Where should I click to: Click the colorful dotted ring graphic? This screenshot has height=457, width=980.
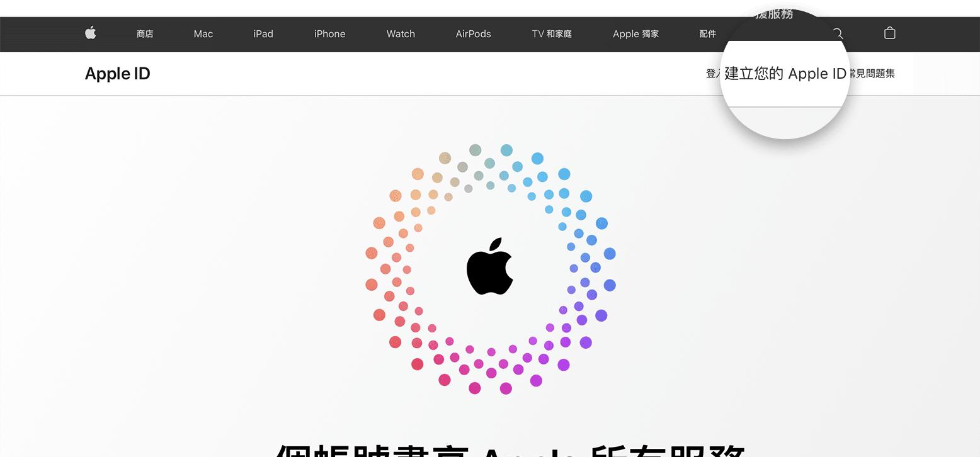(x=490, y=269)
